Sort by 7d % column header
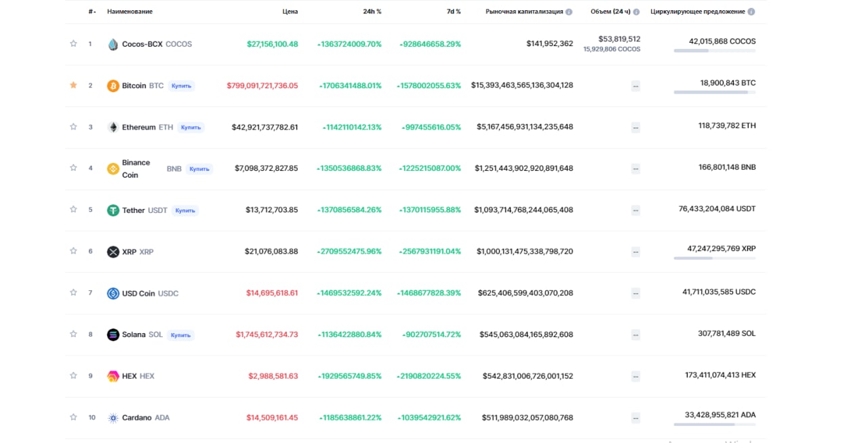868x443 pixels. [x=454, y=12]
